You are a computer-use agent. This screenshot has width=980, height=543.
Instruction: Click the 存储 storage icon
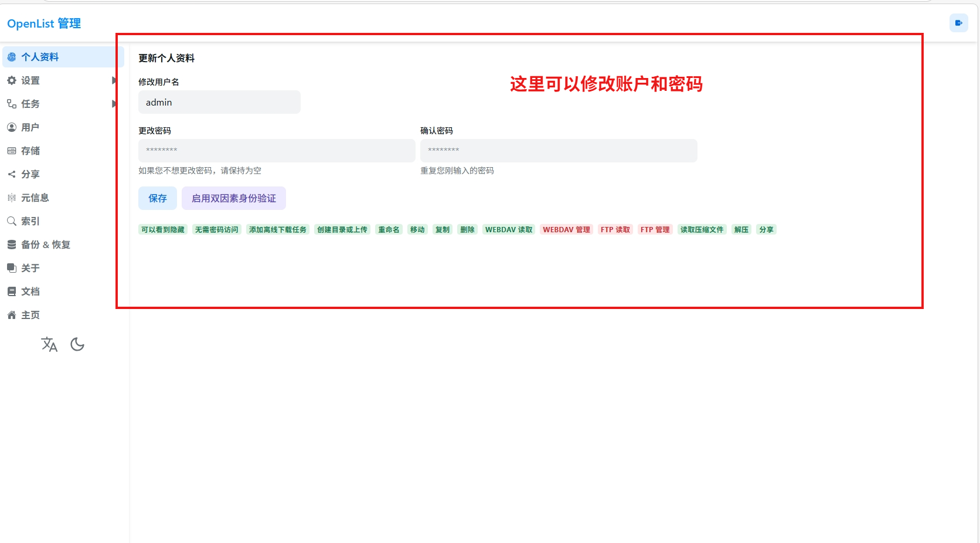pos(12,151)
